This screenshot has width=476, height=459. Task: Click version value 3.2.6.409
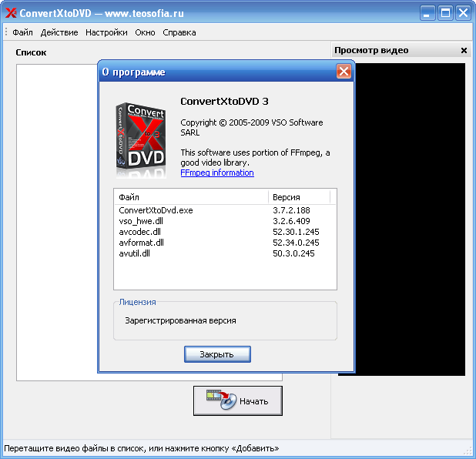click(x=291, y=221)
